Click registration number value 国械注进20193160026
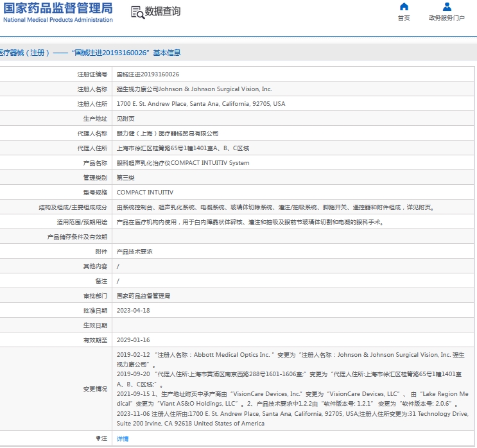 [x=148, y=74]
